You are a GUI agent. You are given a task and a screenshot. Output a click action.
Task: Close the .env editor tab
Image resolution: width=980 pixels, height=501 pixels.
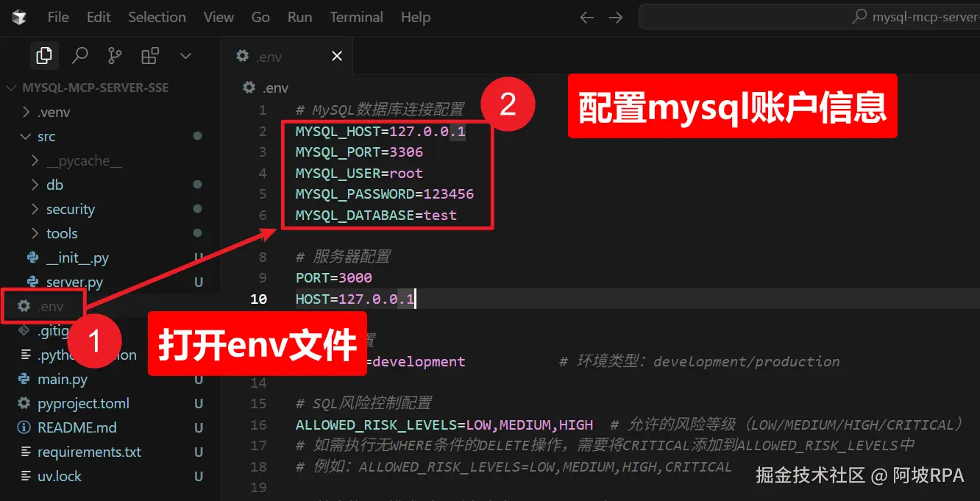point(337,56)
